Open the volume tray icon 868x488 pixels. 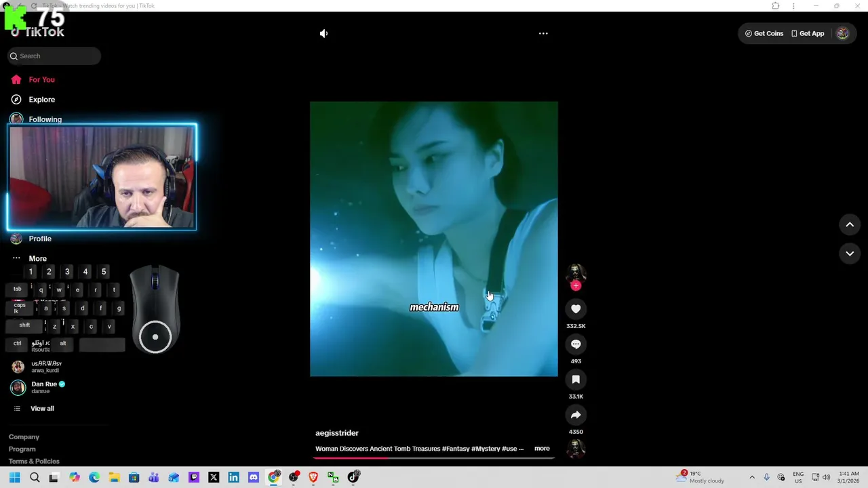tap(826, 478)
